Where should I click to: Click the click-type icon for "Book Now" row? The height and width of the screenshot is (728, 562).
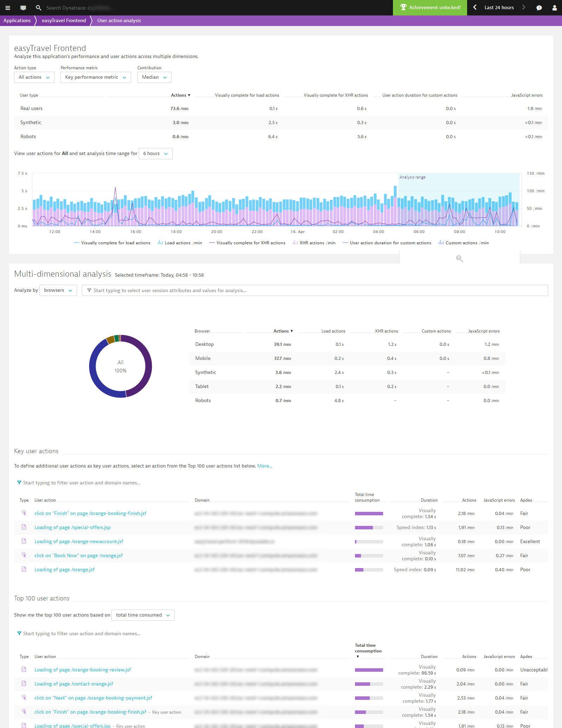click(x=24, y=555)
